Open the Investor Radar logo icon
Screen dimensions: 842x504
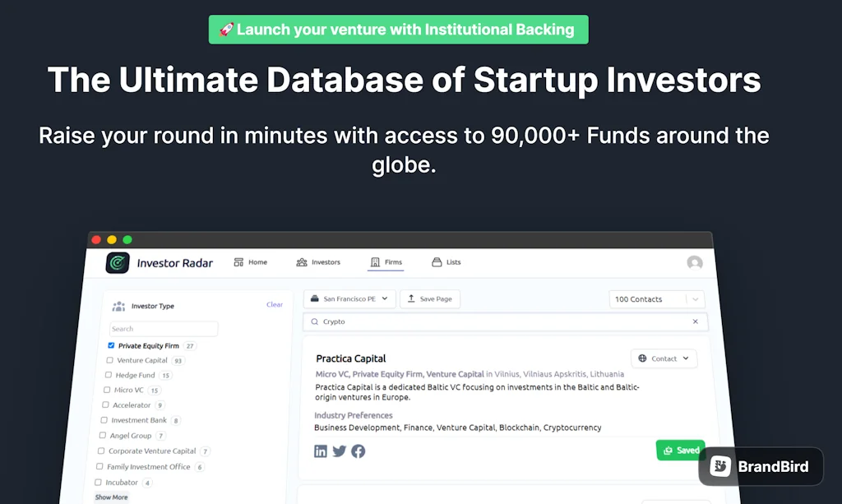[x=118, y=262]
